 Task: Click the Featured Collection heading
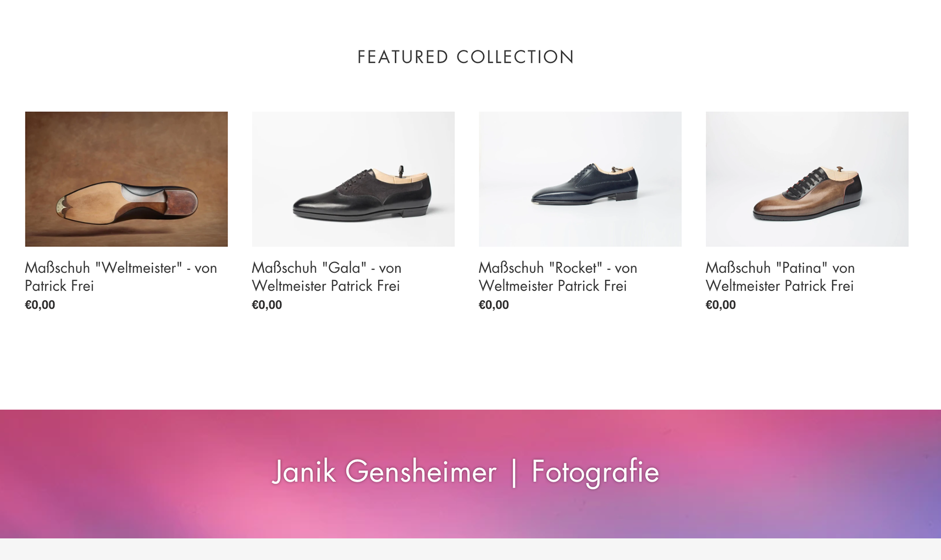click(466, 57)
